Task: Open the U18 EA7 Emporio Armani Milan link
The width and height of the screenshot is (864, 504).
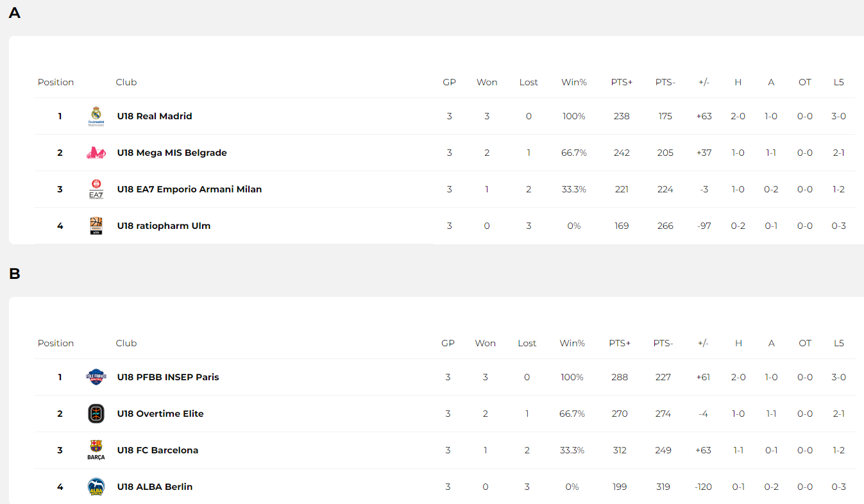Action: coord(189,189)
